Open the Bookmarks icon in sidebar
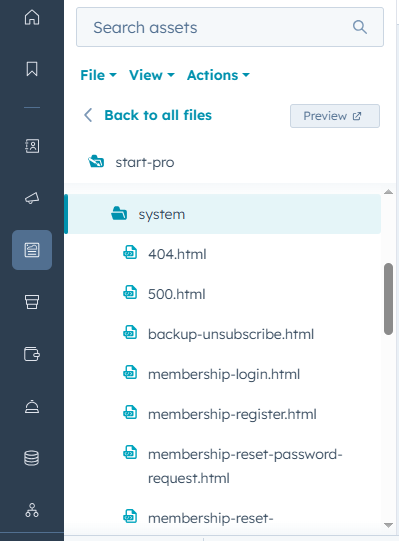Screen dimensions: 399x541 32,69
